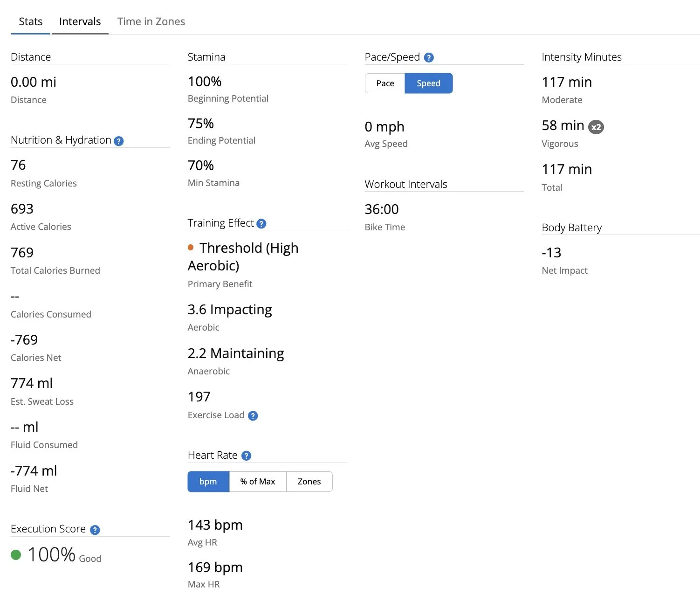
Task: Show heart rate as % of Max
Action: [x=258, y=482]
